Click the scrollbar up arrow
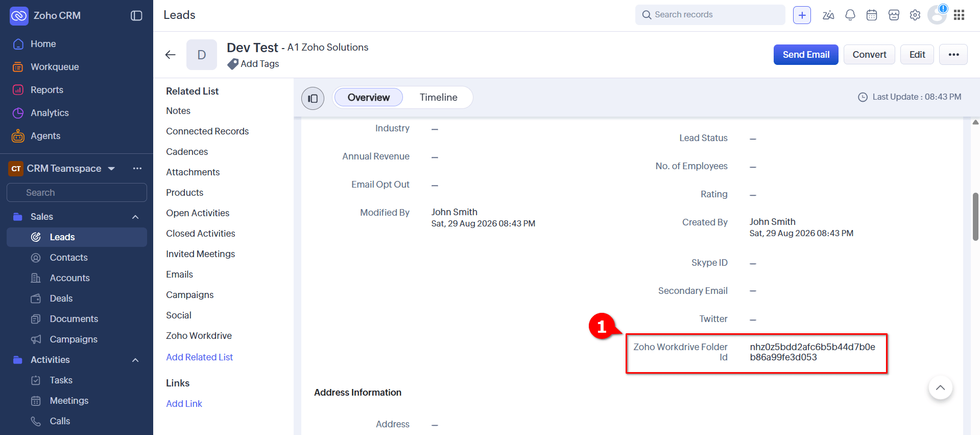980x435 pixels. click(975, 122)
